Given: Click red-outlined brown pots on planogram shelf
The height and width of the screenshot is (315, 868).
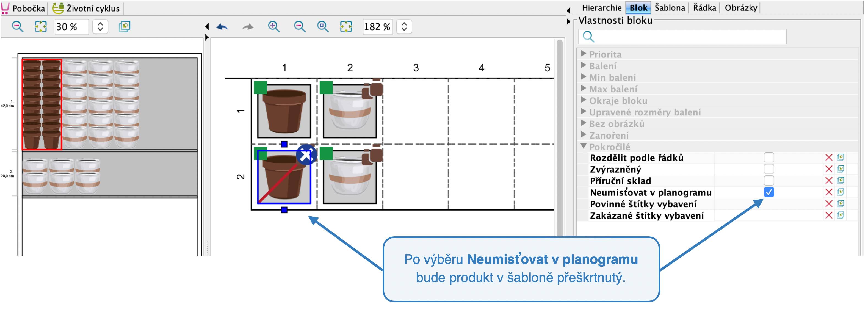Looking at the screenshot, I should click(42, 104).
